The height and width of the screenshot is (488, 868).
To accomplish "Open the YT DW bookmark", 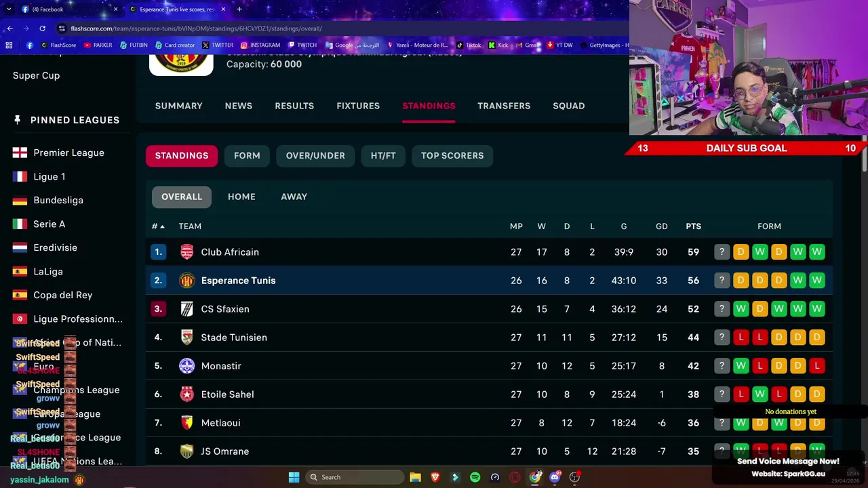I will pyautogui.click(x=559, y=45).
